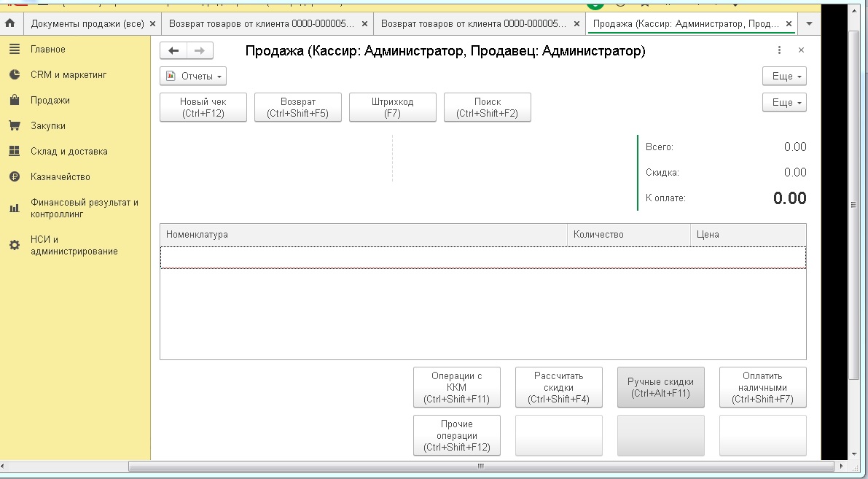Click the horizontal scrollbar at bottom
Screen dimensions: 868x479
(x=481, y=466)
